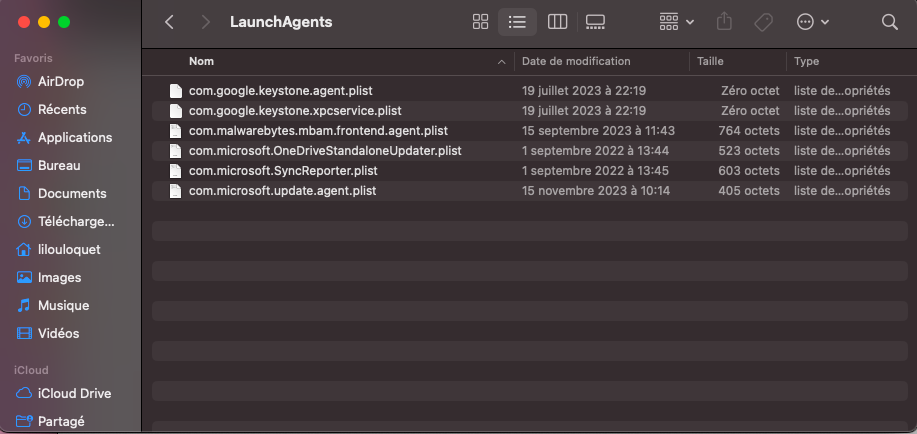Sort by the Nom column header
This screenshot has height=434, width=917.
tap(201, 61)
